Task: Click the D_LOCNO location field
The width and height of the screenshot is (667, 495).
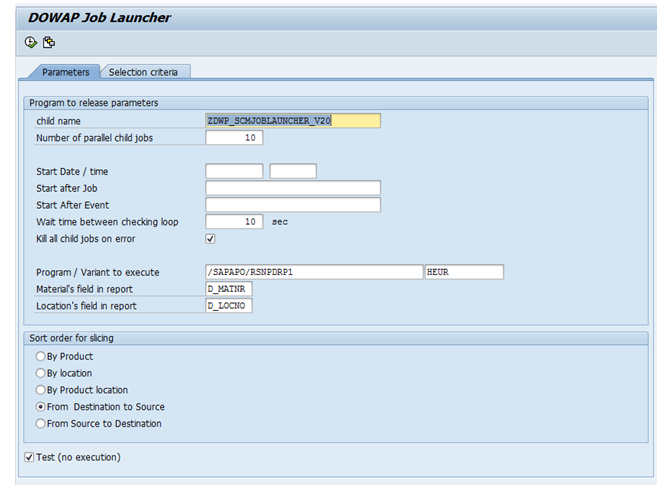Action: click(229, 306)
